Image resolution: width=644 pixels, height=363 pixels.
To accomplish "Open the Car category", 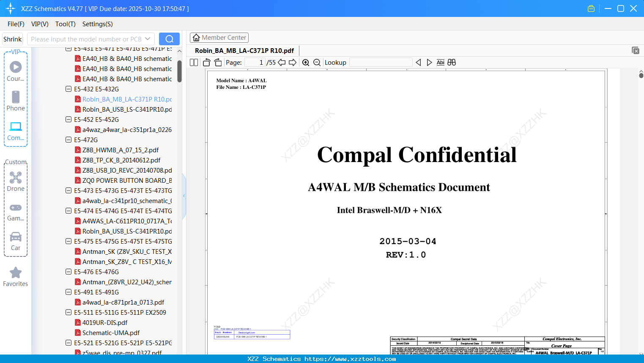I will (16, 241).
